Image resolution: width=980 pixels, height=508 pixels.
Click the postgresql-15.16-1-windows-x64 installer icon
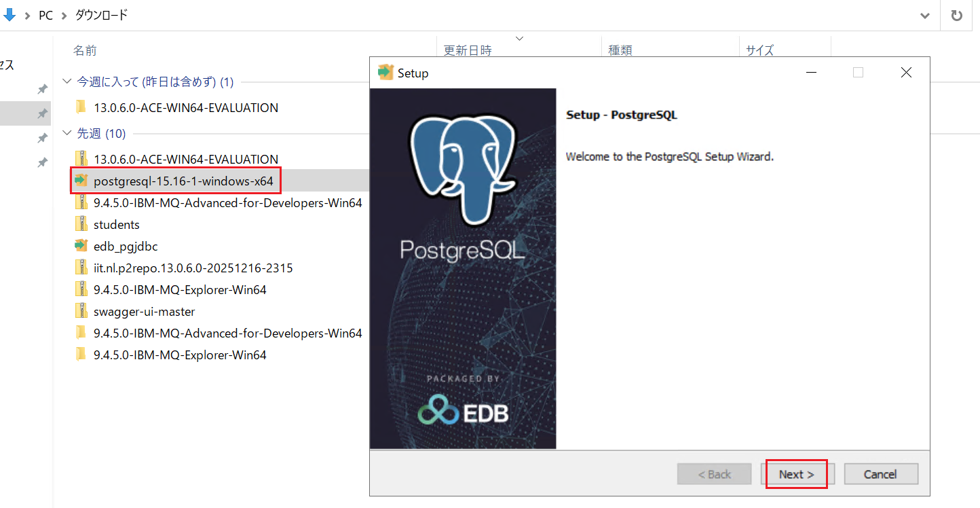tap(81, 181)
